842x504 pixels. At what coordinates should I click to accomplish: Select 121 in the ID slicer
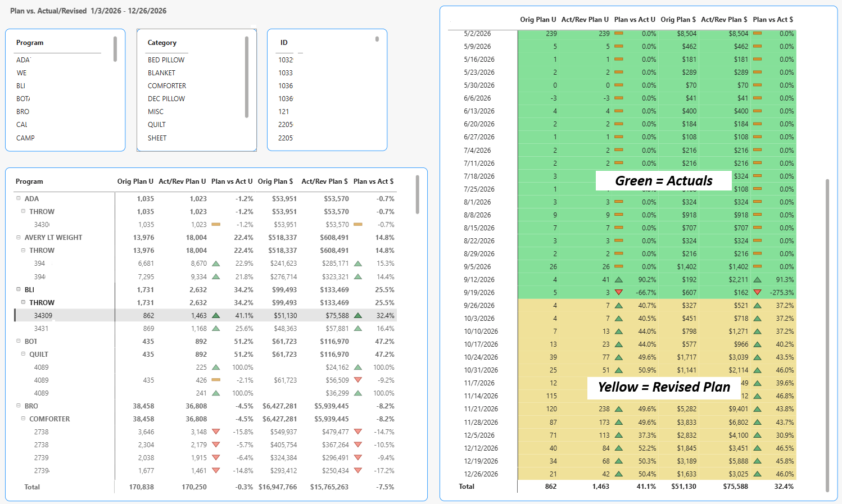[283, 112]
